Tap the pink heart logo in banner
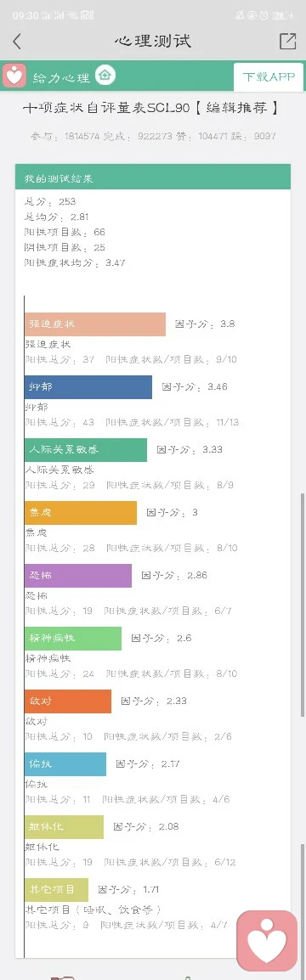Screen dimensions: 306x980 tap(14, 76)
